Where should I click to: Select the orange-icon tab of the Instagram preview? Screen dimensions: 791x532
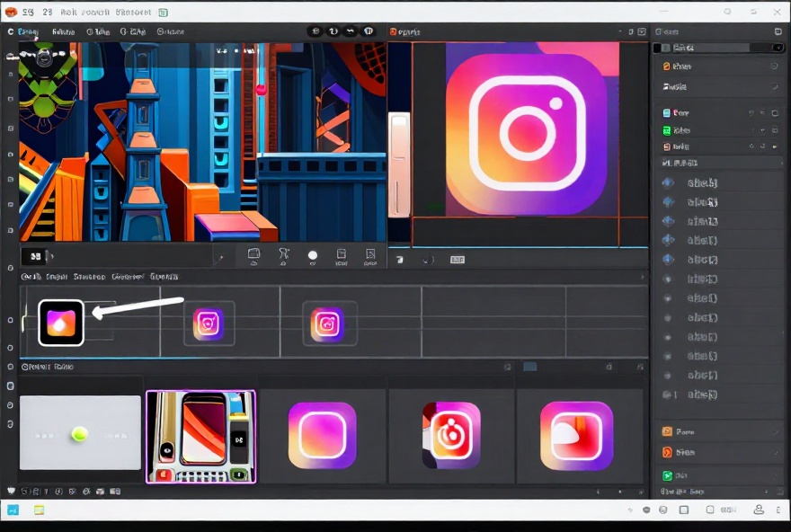tap(404, 31)
